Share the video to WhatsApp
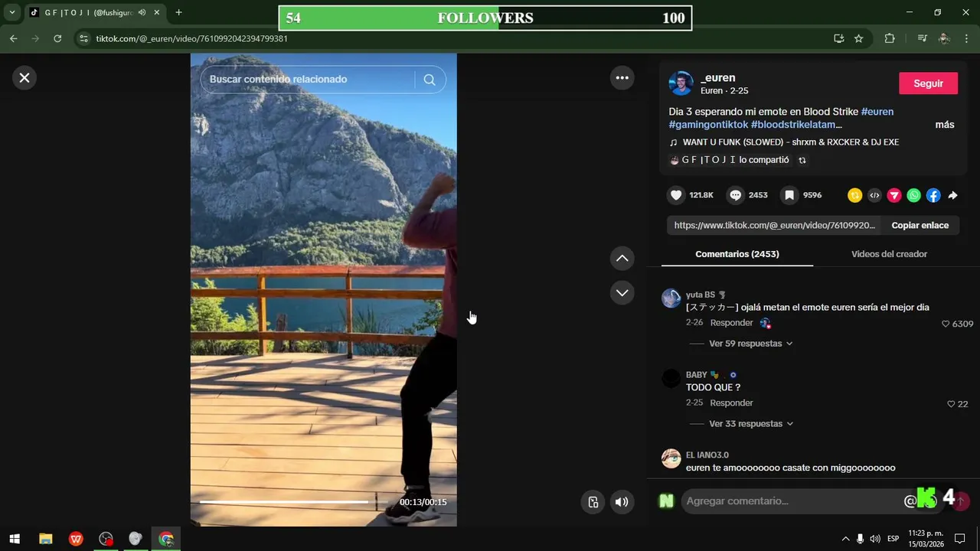 click(x=913, y=195)
